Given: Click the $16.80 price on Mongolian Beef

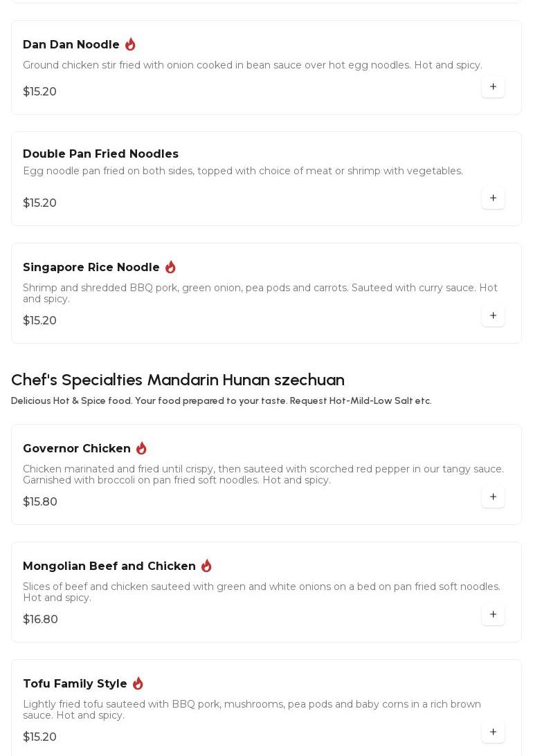Looking at the screenshot, I should tap(40, 620).
